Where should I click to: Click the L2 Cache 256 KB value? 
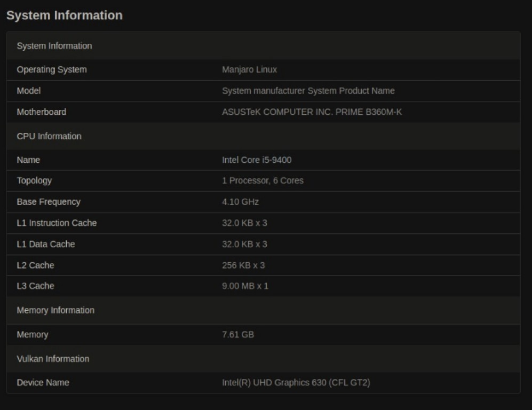pyautogui.click(x=243, y=265)
